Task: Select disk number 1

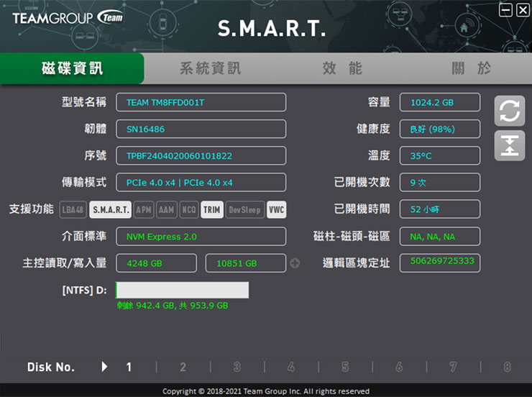Action: [x=129, y=367]
